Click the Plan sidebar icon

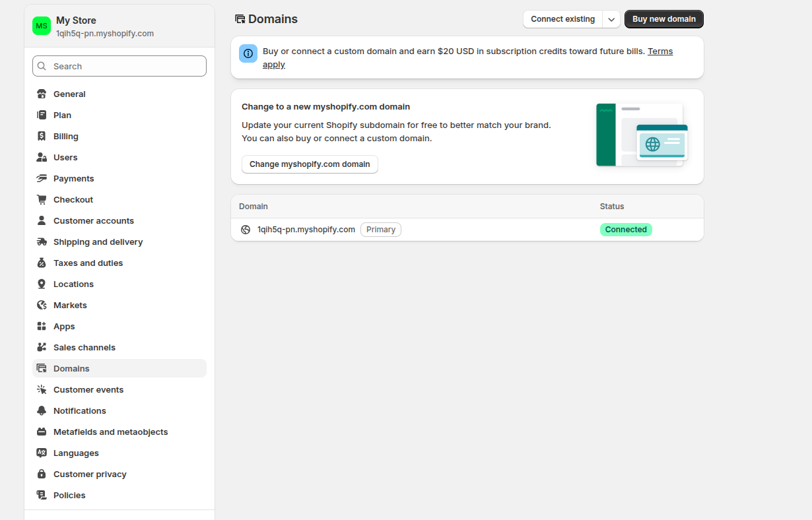coord(42,115)
